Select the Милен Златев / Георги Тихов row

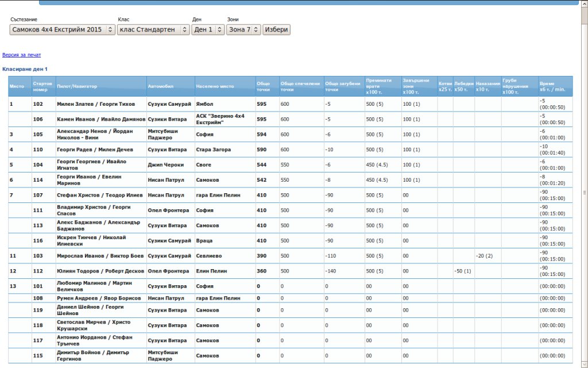click(x=96, y=104)
